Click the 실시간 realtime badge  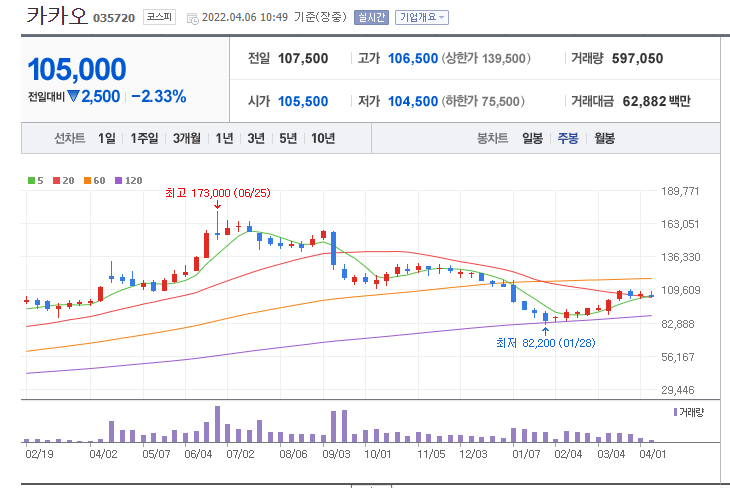click(371, 18)
